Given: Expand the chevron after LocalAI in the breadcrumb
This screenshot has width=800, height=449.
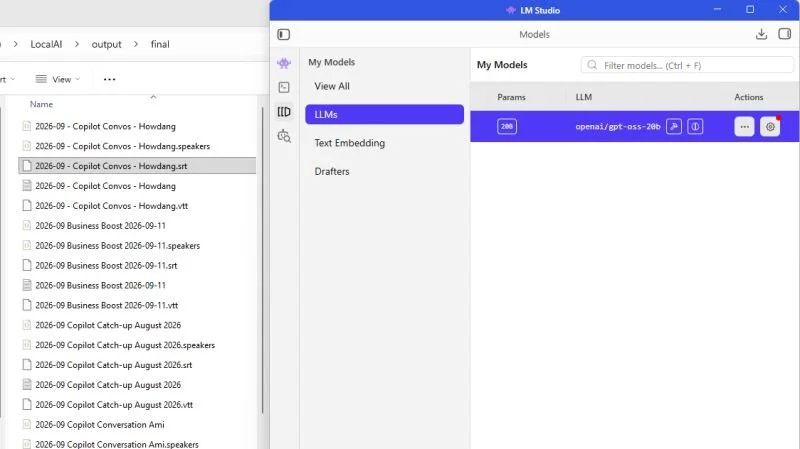Looking at the screenshot, I should coord(77,44).
